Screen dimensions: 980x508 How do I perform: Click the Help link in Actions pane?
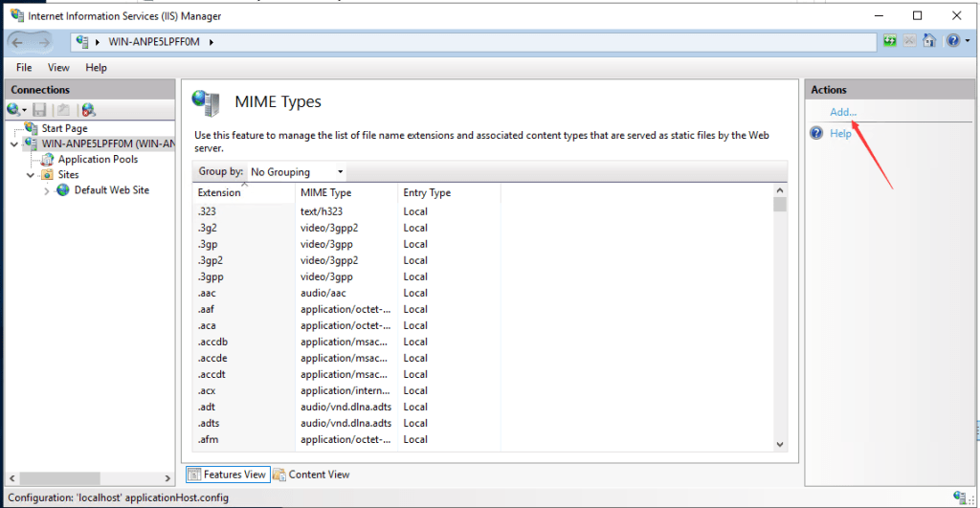(x=840, y=133)
